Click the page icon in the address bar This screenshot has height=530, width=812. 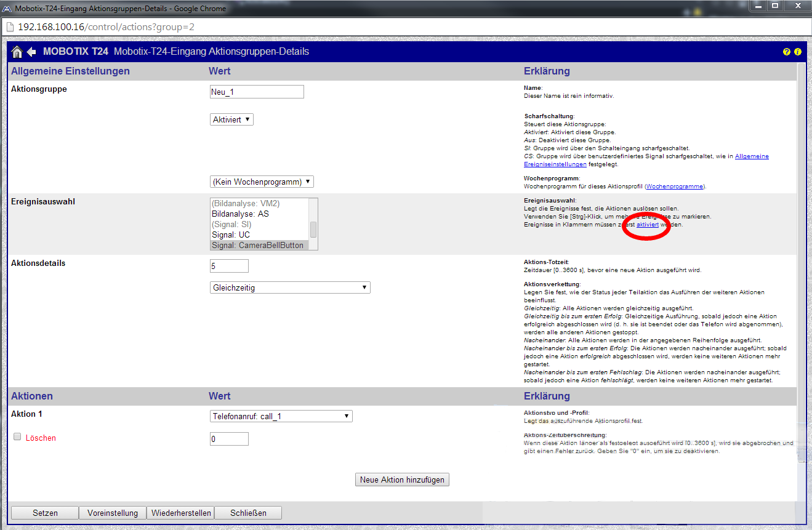9,27
